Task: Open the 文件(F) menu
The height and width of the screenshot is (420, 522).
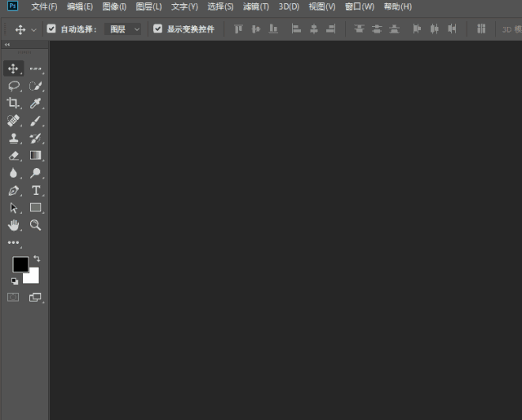Action: pyautogui.click(x=44, y=7)
